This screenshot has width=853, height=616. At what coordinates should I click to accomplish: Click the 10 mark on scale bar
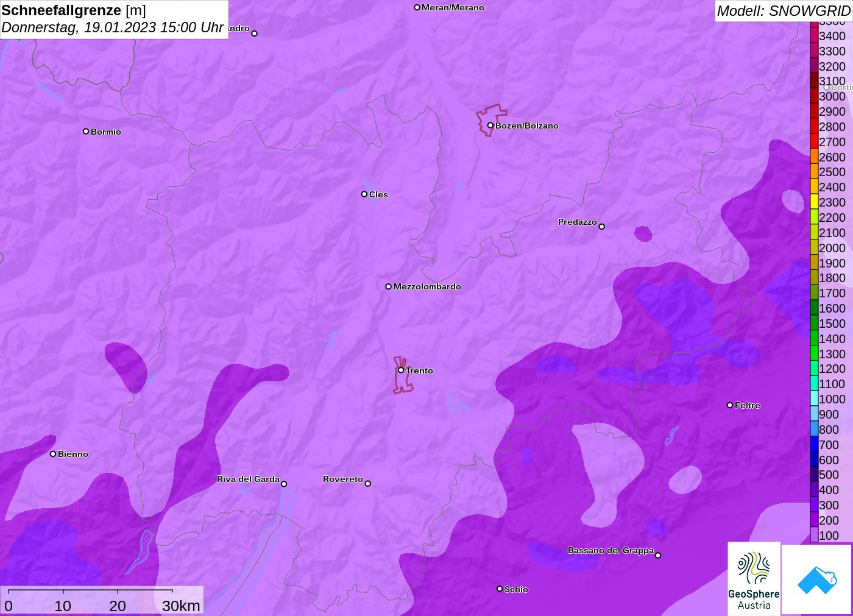coord(63,606)
